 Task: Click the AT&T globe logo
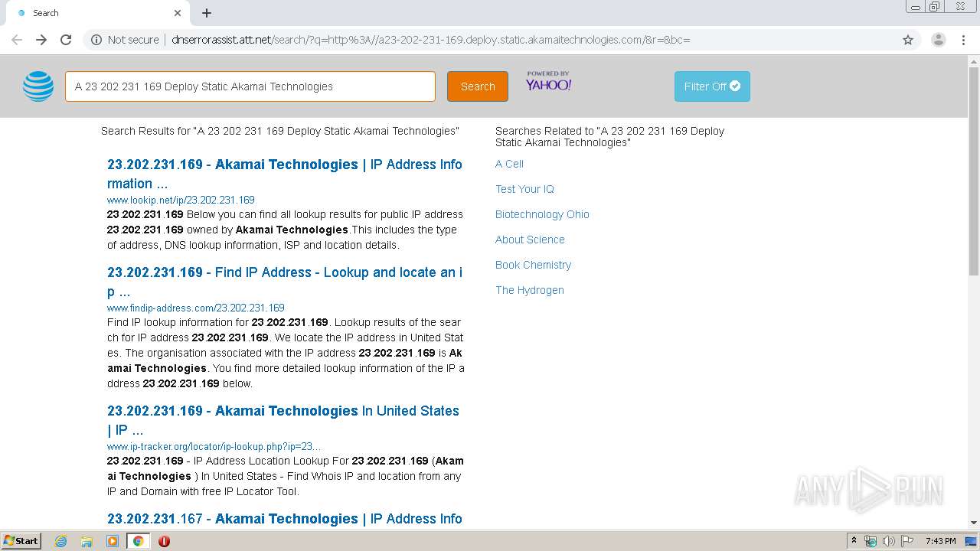(x=38, y=86)
